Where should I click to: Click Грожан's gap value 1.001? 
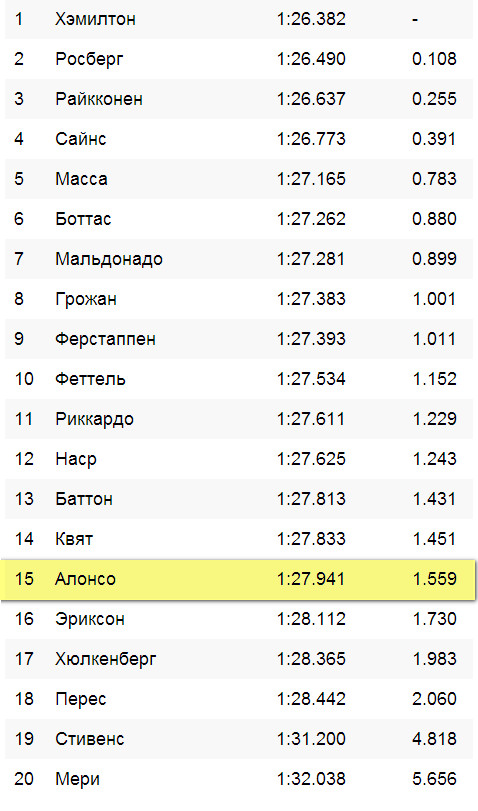(434, 299)
